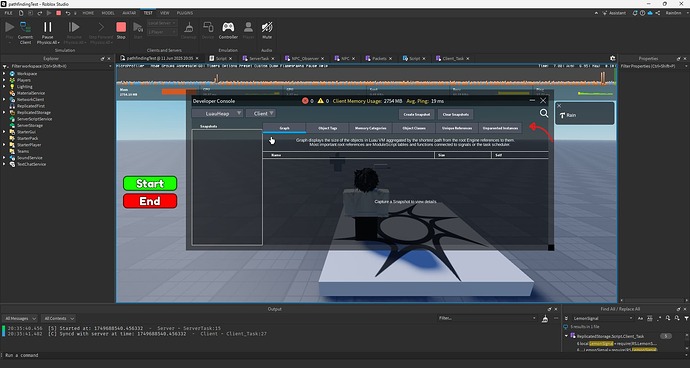
Task: Select ServerScriptService in the Explorer
Action: pyautogui.click(x=34, y=119)
